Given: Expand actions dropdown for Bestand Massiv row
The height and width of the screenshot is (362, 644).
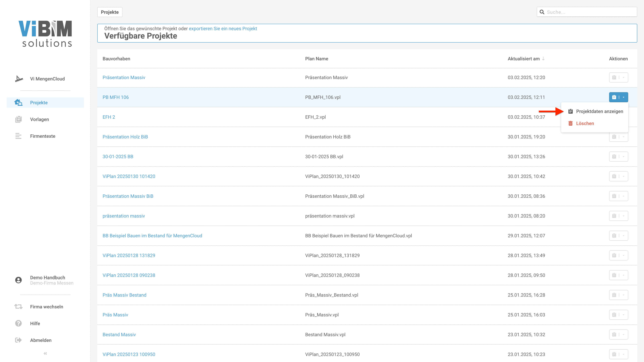Looking at the screenshot, I should [624, 335].
